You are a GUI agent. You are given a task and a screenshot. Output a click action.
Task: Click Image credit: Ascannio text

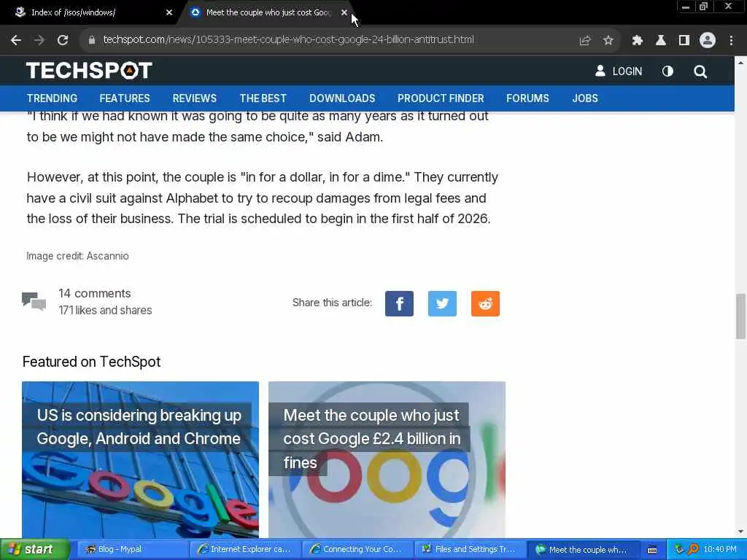[x=77, y=256]
